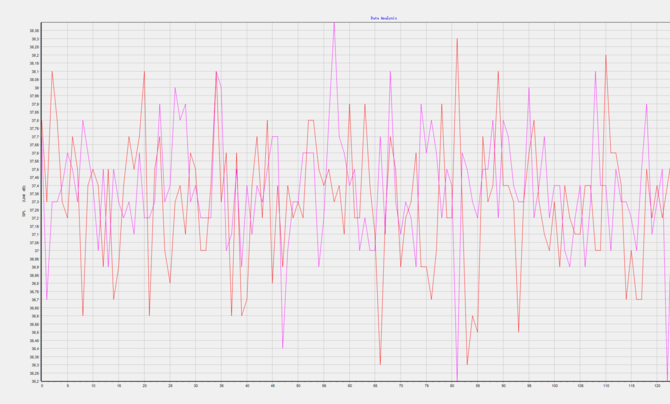Viewport: 670px width, 404px height.
Task: Click the x-axis tick label 110
Action: tap(605, 387)
